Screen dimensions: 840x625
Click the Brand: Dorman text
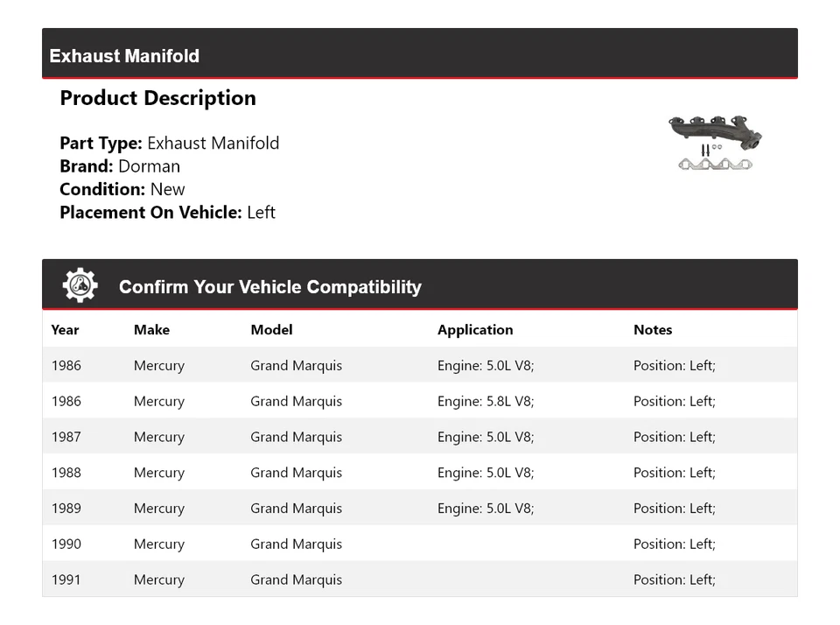tap(120, 166)
